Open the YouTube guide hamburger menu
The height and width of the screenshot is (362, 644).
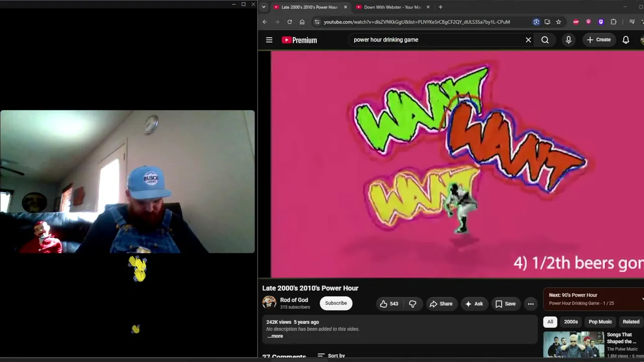point(269,40)
